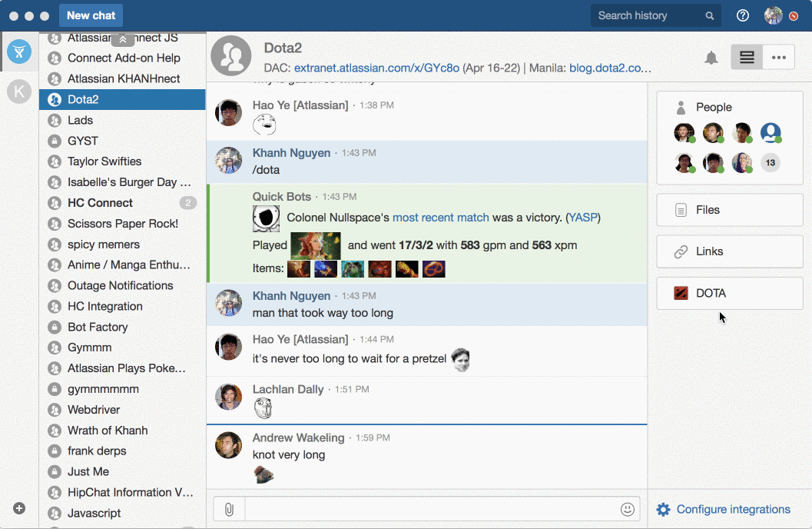
Task: Click the search magnifier icon
Action: tap(710, 16)
